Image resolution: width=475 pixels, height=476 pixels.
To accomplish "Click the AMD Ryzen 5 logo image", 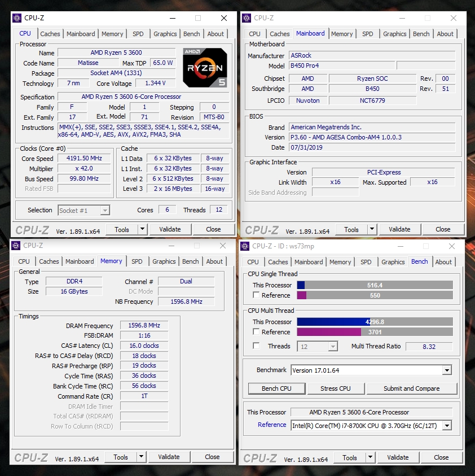I will point(205,68).
